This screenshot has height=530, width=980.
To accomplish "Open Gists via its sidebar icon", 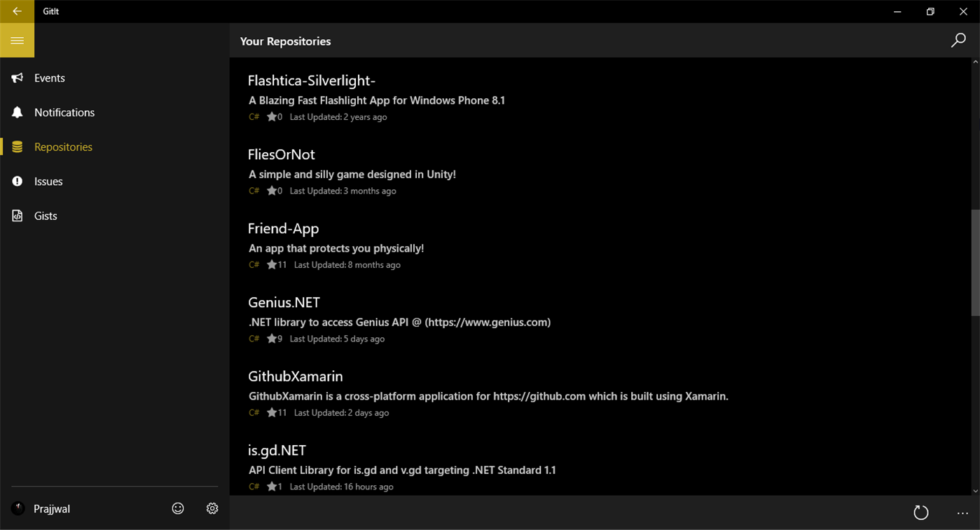I will [17, 215].
